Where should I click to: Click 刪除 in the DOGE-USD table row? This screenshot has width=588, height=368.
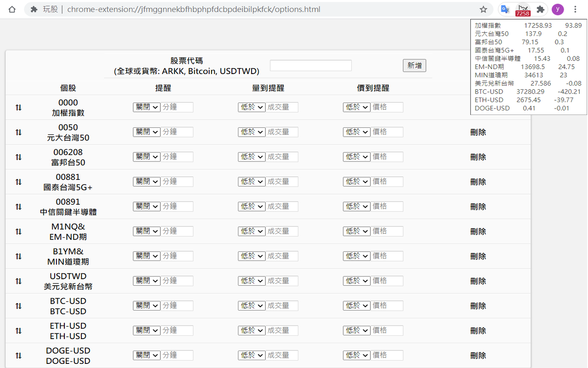(478, 356)
